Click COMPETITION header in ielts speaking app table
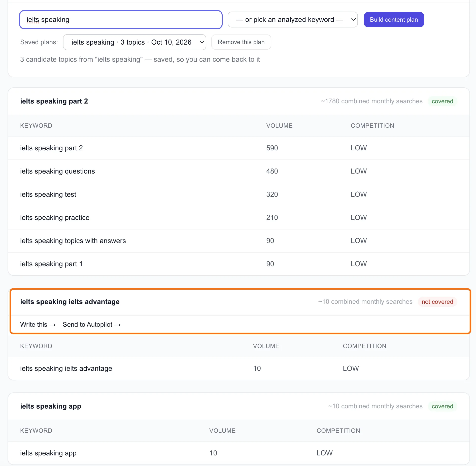Screen dimensions: 476x466 point(338,431)
